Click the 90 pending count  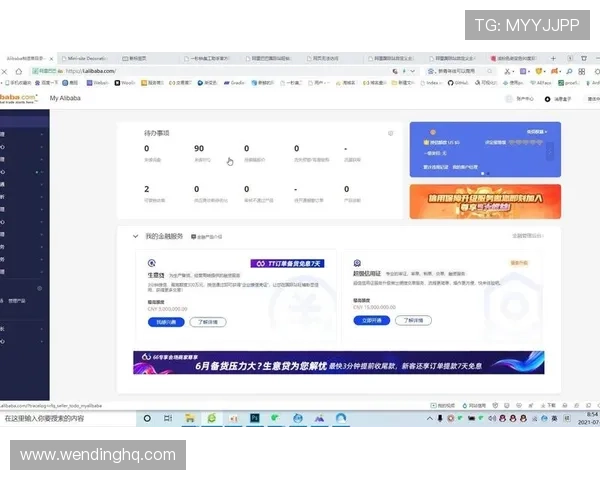(x=199, y=149)
